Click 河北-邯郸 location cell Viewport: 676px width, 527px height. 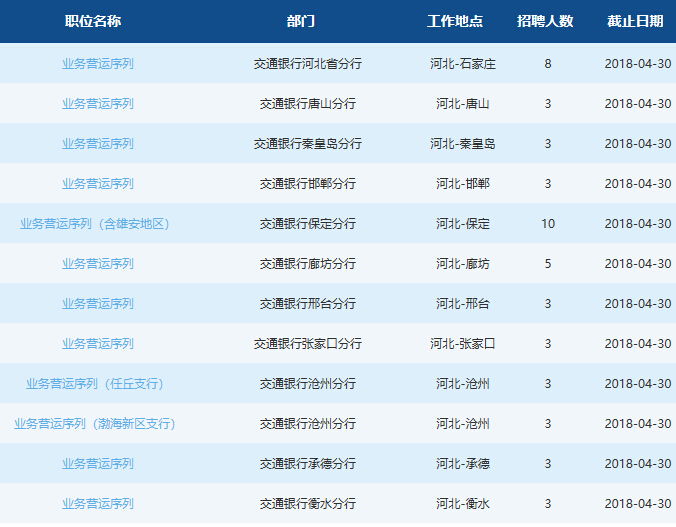(463, 184)
